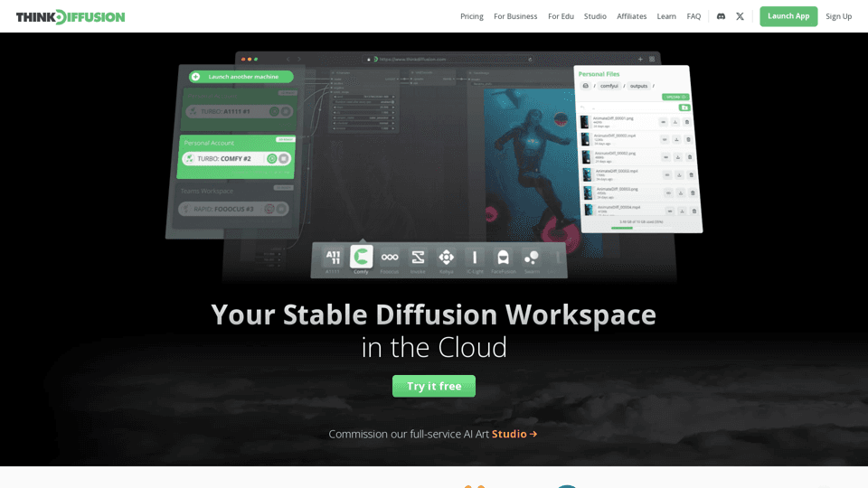Click the AnimateDiff_00003.mp4 file thumbnail
The height and width of the screenshot is (488, 868).
[x=588, y=174]
